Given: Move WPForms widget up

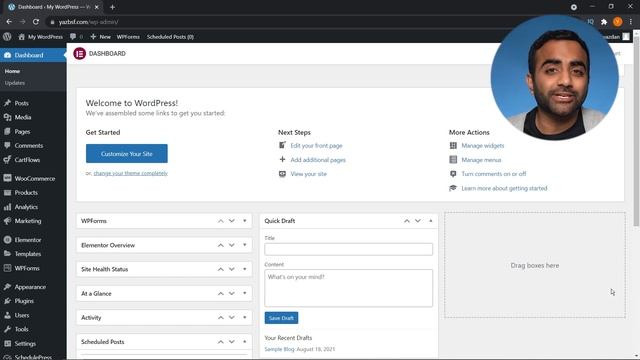Looking at the screenshot, I should point(220,221).
